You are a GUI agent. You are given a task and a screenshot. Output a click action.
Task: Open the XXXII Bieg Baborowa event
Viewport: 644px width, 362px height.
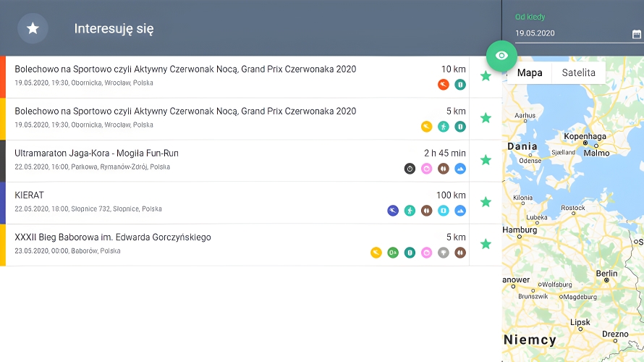[x=113, y=237]
